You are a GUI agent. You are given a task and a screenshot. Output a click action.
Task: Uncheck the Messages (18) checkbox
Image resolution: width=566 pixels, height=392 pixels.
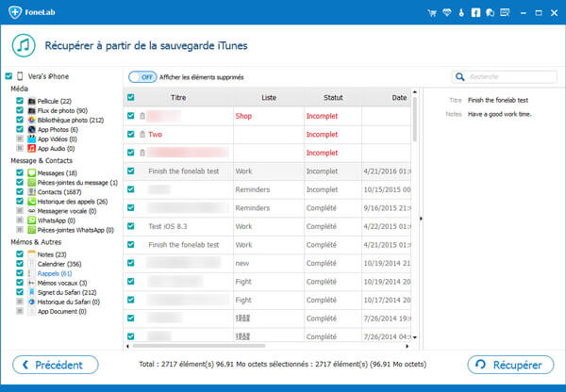point(20,172)
